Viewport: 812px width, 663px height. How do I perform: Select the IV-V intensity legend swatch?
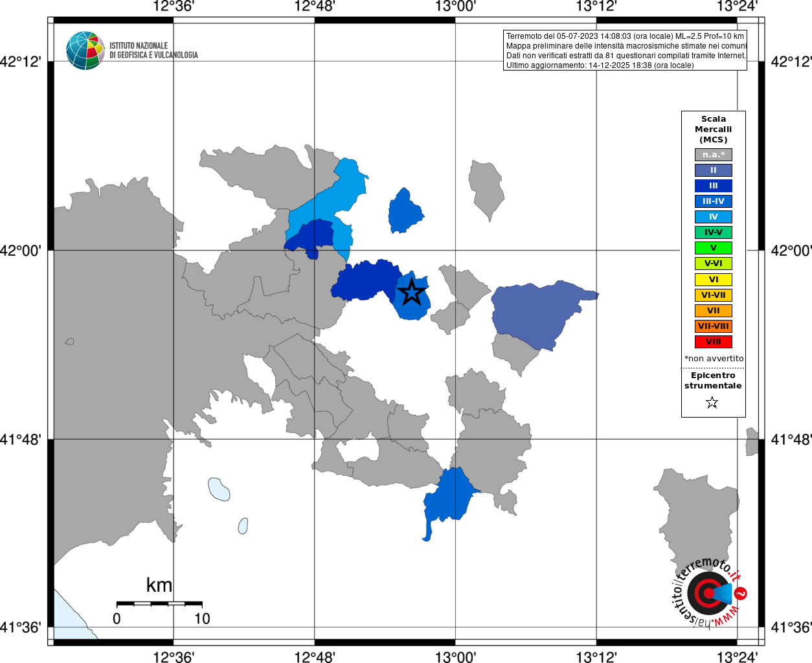point(714,232)
